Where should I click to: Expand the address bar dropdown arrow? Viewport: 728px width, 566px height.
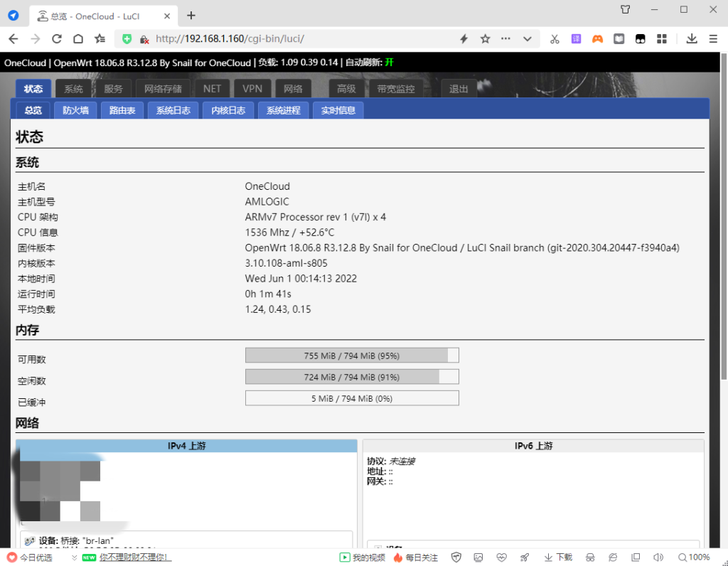click(527, 39)
